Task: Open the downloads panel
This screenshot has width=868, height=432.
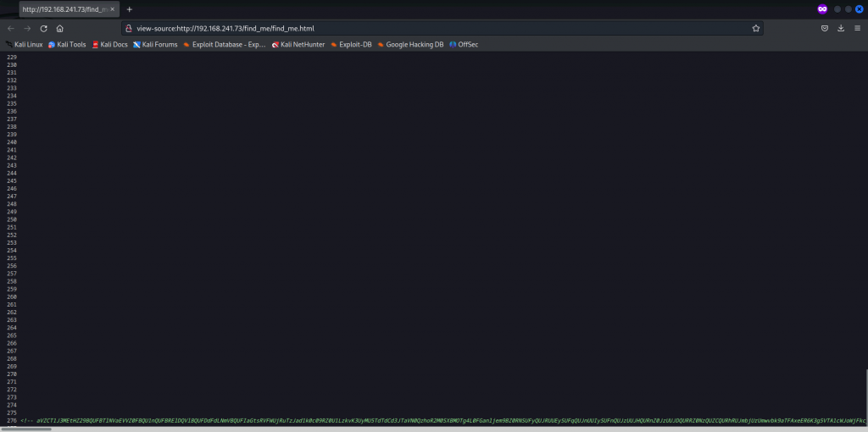Action: pyautogui.click(x=841, y=28)
